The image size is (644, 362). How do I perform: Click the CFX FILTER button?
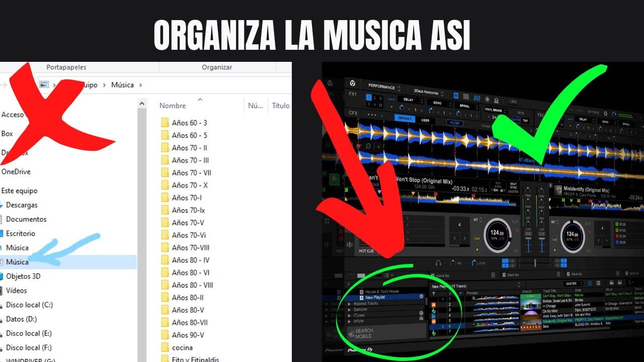tap(455, 123)
